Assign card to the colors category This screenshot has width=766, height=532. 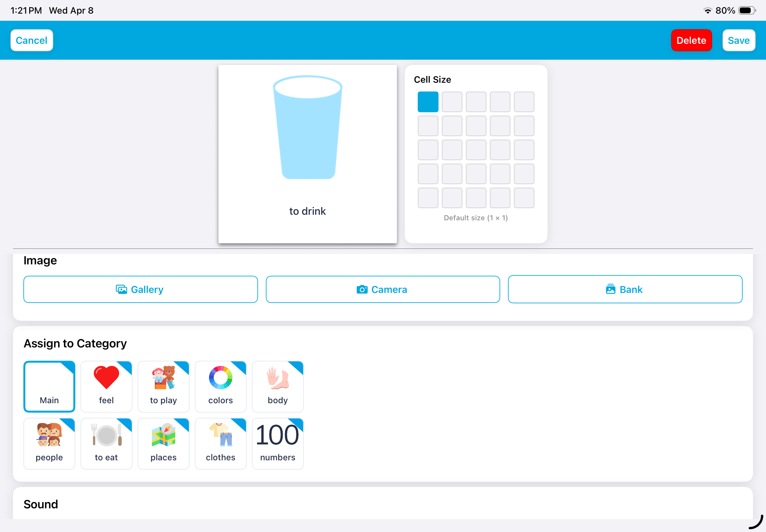(220, 387)
